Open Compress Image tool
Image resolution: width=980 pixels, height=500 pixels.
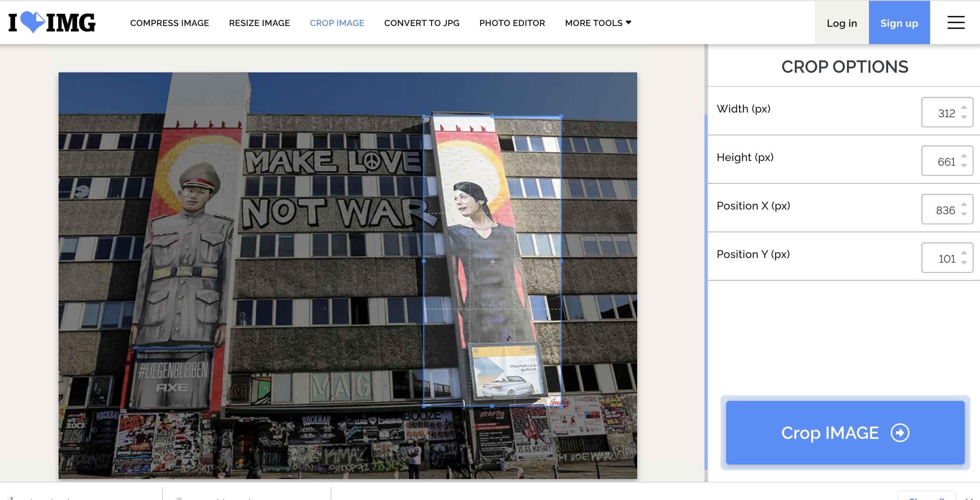(169, 23)
